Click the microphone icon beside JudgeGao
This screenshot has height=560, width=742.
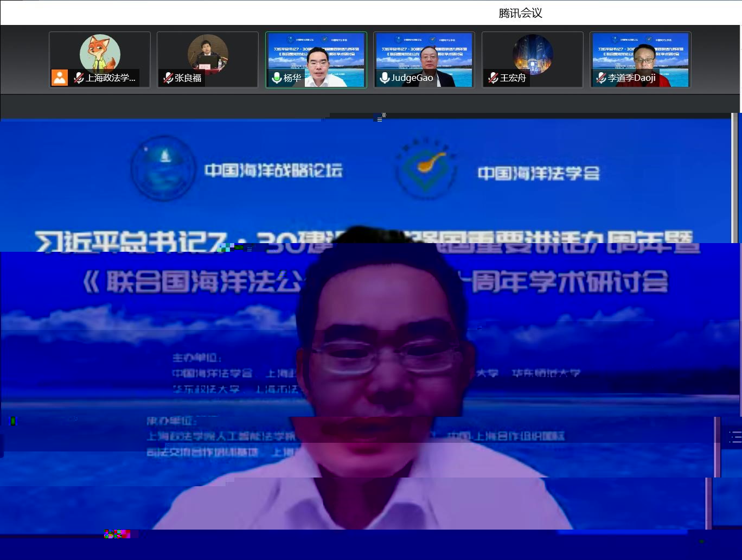pos(385,78)
